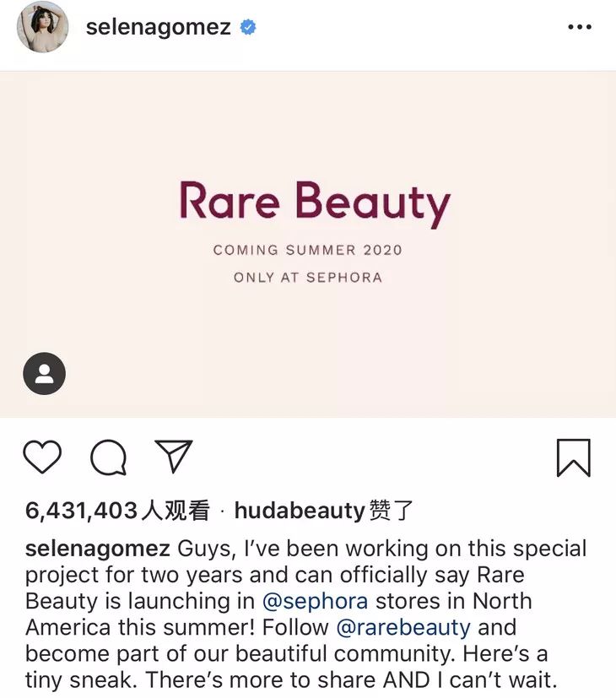View the hudabeauty profile from likes
Screen dimensions: 616x698
pyautogui.click(x=300, y=511)
